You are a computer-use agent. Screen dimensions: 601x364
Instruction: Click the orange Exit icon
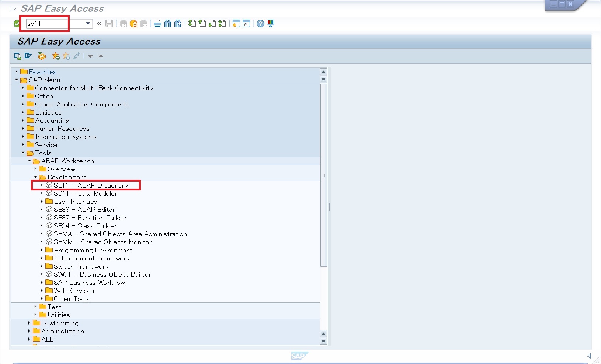[133, 24]
